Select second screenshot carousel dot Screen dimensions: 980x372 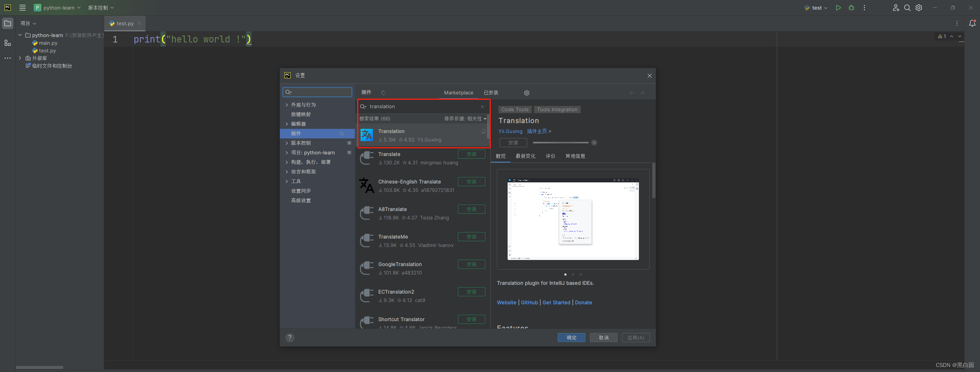(573, 275)
